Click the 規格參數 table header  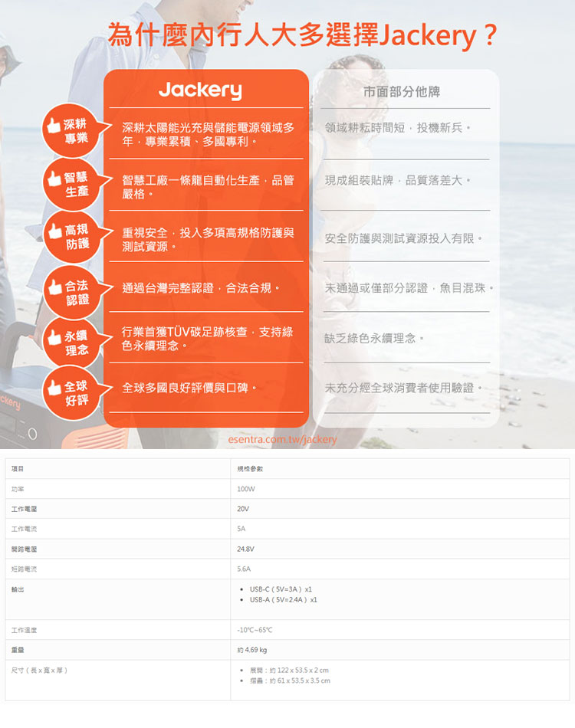tap(248, 468)
